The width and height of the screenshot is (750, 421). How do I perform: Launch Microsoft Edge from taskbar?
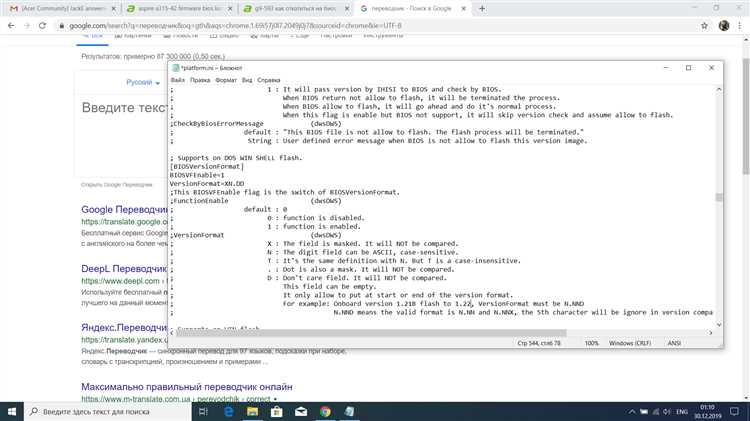point(229,411)
